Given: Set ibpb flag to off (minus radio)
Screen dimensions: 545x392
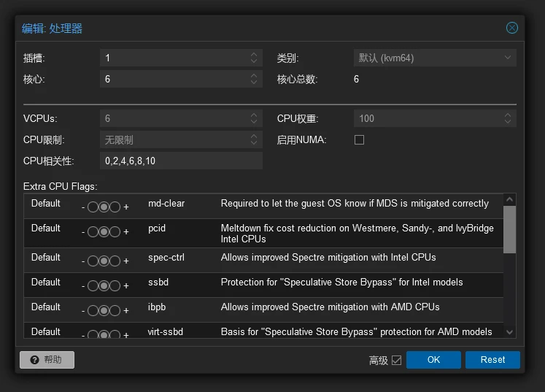Looking at the screenshot, I should click(x=93, y=311).
